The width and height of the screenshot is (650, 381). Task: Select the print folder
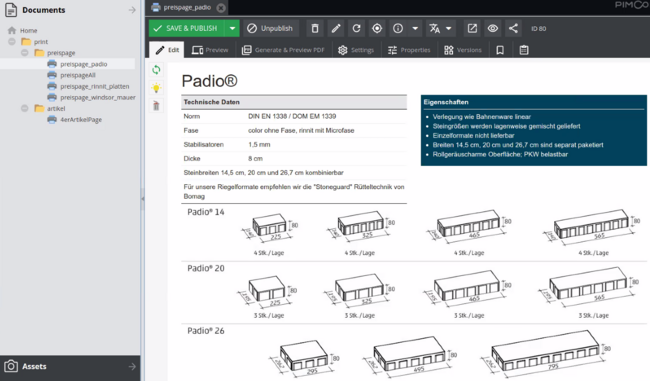pos(41,42)
